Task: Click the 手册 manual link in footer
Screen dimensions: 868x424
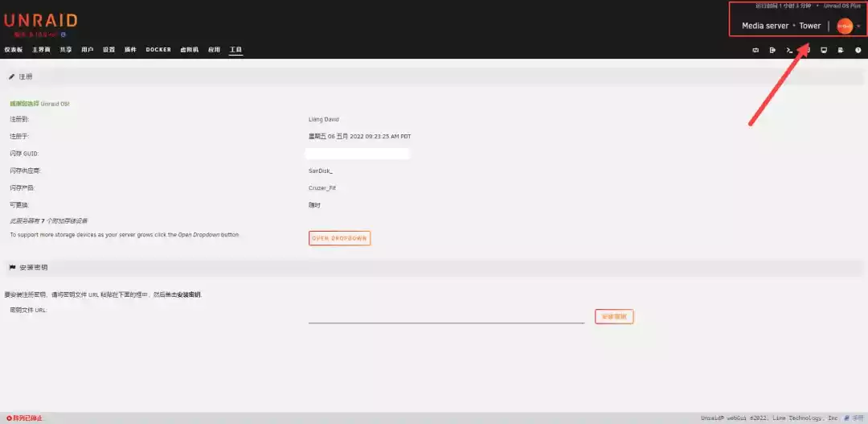Action: click(856, 418)
